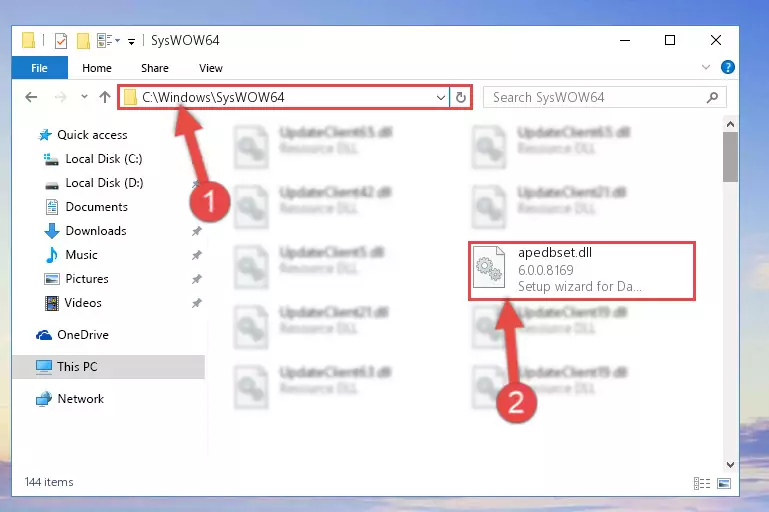769x512 pixels.
Task: Click the pin icon next to Pictures
Action: click(197, 279)
